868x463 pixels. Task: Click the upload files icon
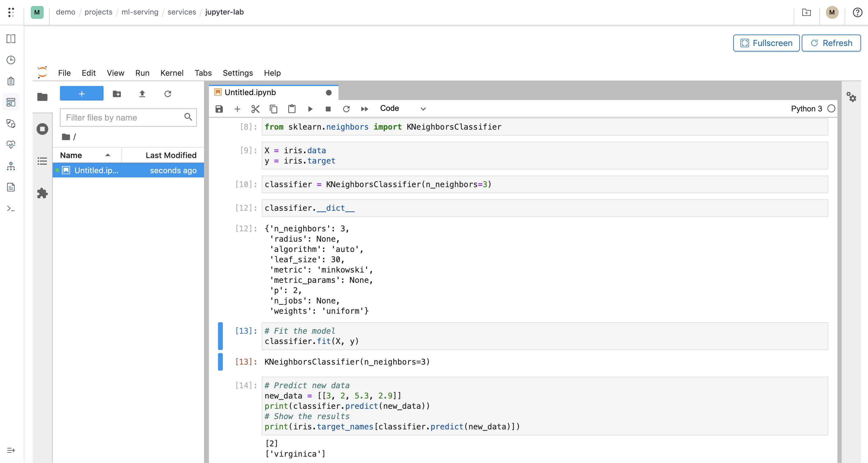[142, 94]
